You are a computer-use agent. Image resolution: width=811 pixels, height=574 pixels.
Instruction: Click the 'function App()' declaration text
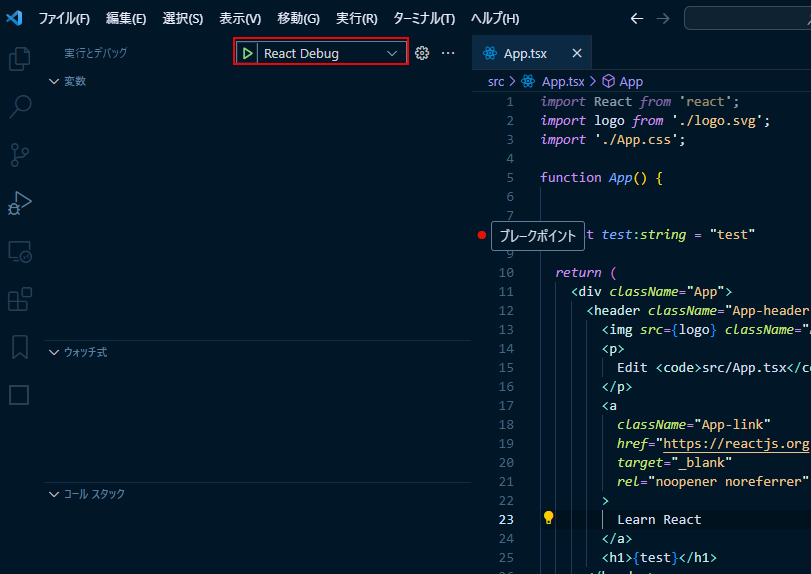593,178
